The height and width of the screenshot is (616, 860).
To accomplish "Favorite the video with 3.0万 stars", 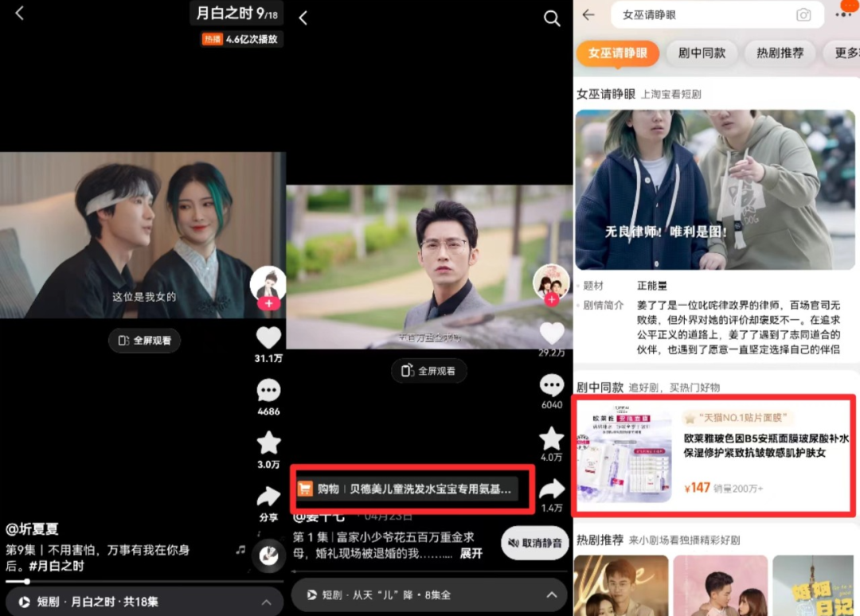I will [268, 443].
